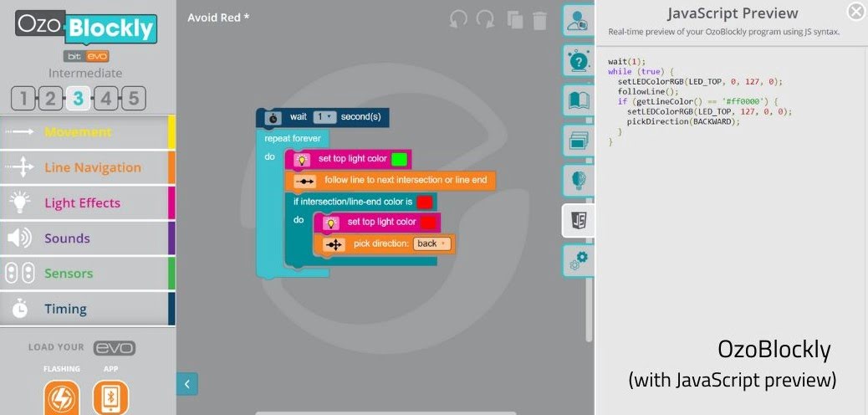
Task: Click the pickDirection(BACKWARD) code line
Action: coord(683,121)
